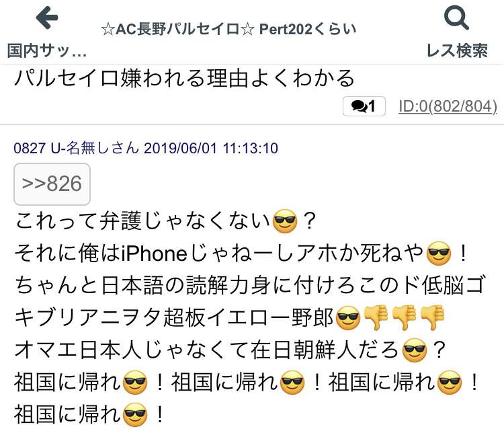Open the 1 reply bubble button

click(364, 106)
